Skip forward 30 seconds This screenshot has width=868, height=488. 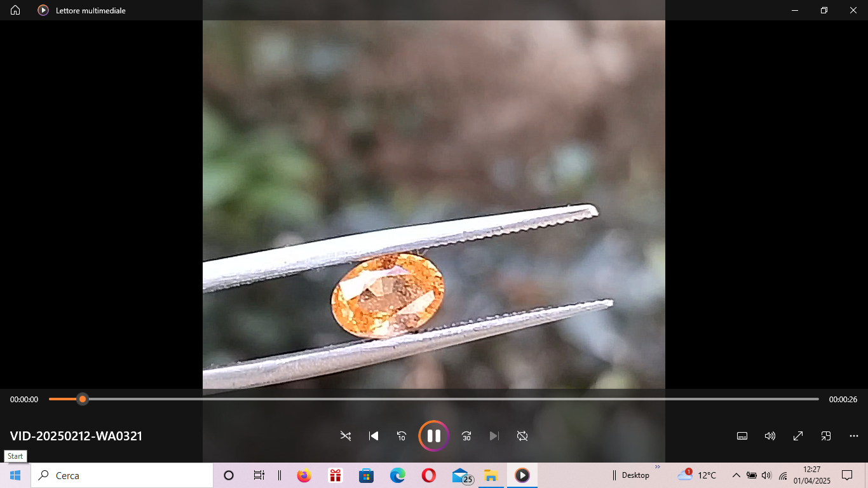[466, 436]
